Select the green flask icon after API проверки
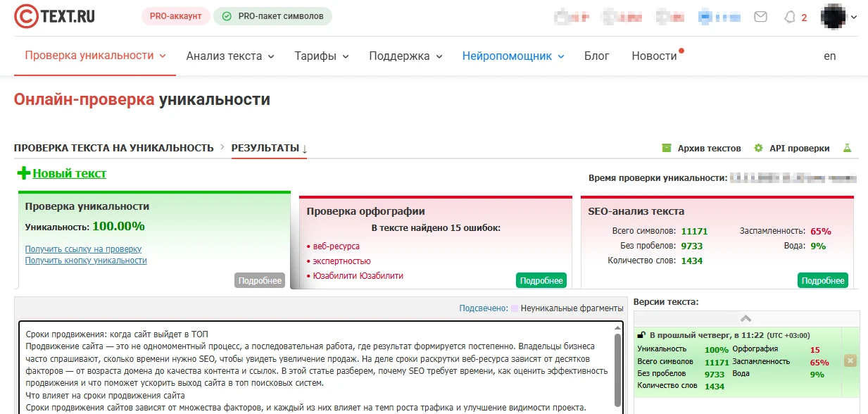Viewport: 868px width, 414px height. coord(847,148)
